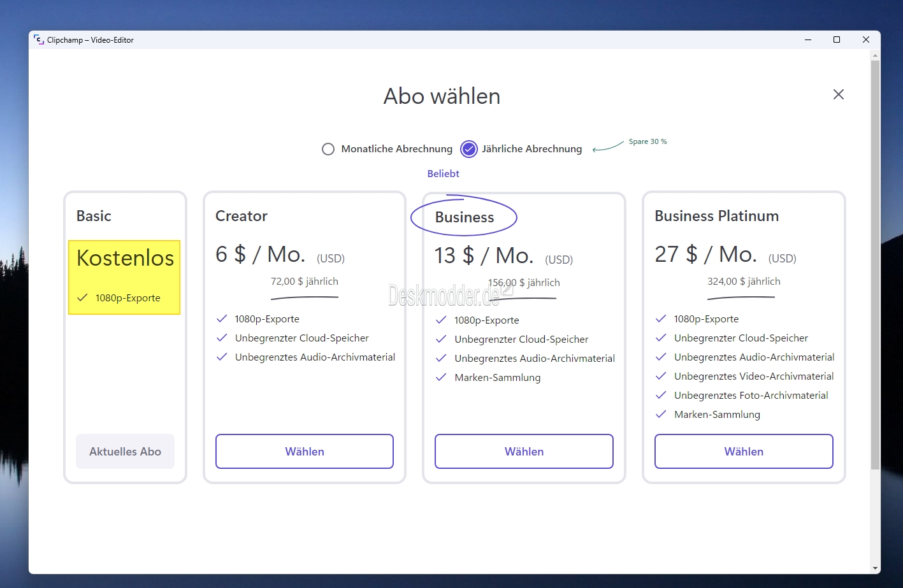Click 72,00 $ jährlich text
Image resolution: width=903 pixels, height=588 pixels.
pyautogui.click(x=305, y=282)
